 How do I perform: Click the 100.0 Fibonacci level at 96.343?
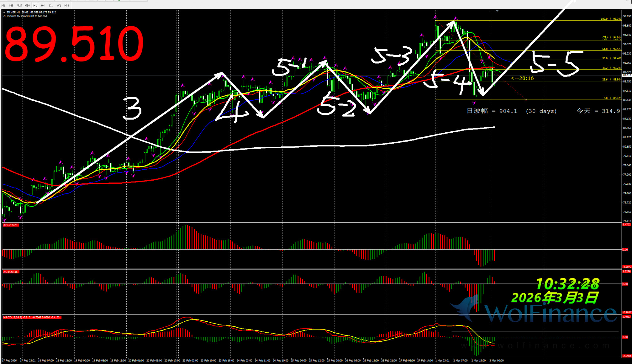click(611, 19)
